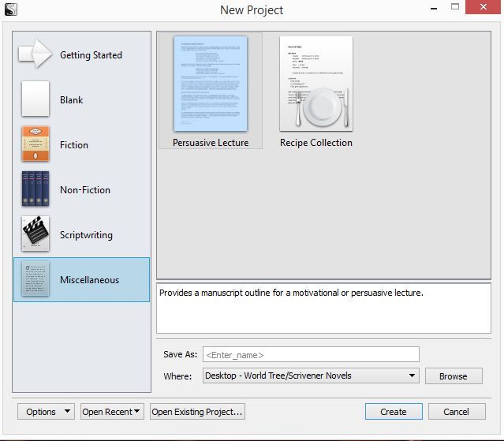
Task: Choose the Blank category label
Action: tap(71, 100)
